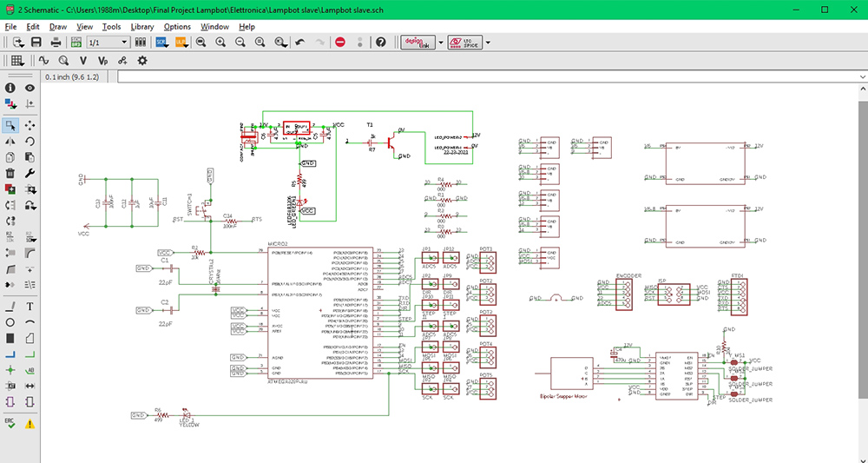This screenshot has height=463, width=868.
Task: Click the Stop command red icon
Action: coord(340,42)
